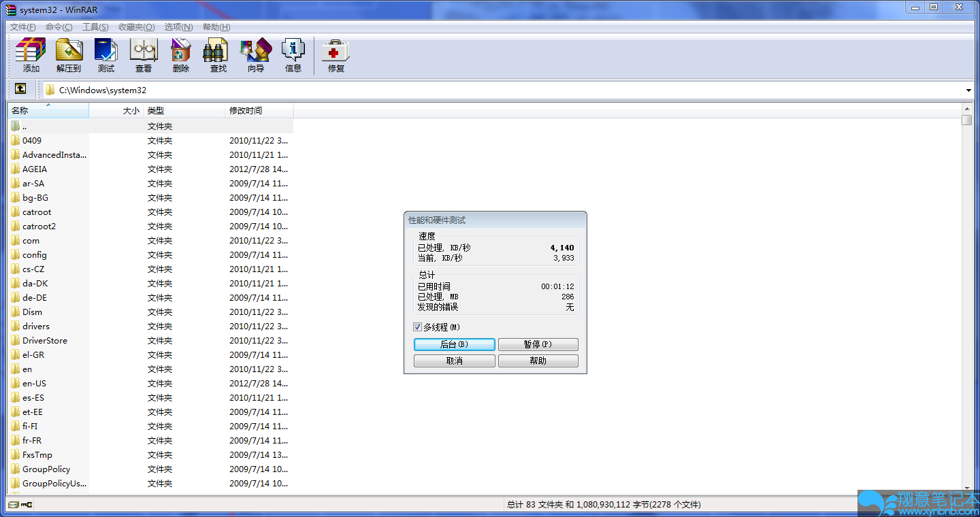Click the Help (帮助) button in dialog
Image resolution: width=980 pixels, height=517 pixels.
(x=538, y=361)
